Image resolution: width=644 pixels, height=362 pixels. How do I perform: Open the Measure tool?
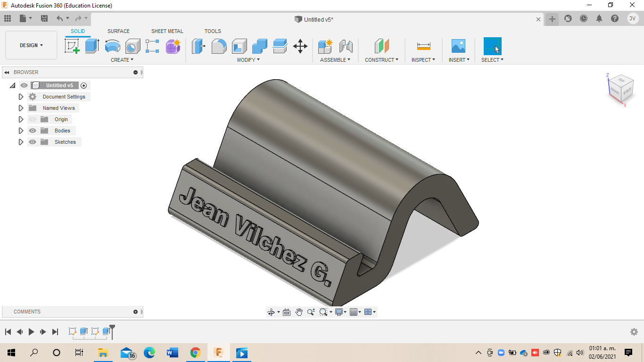[423, 46]
